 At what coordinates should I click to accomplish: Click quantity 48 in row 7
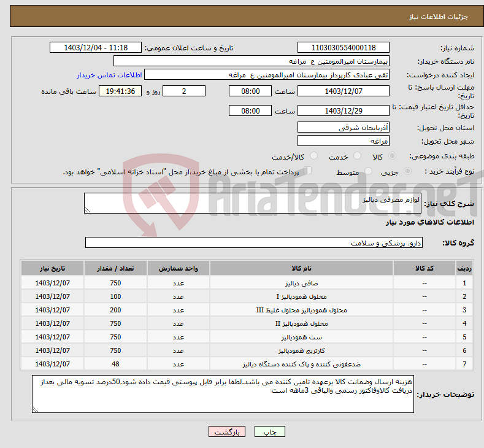115,364
